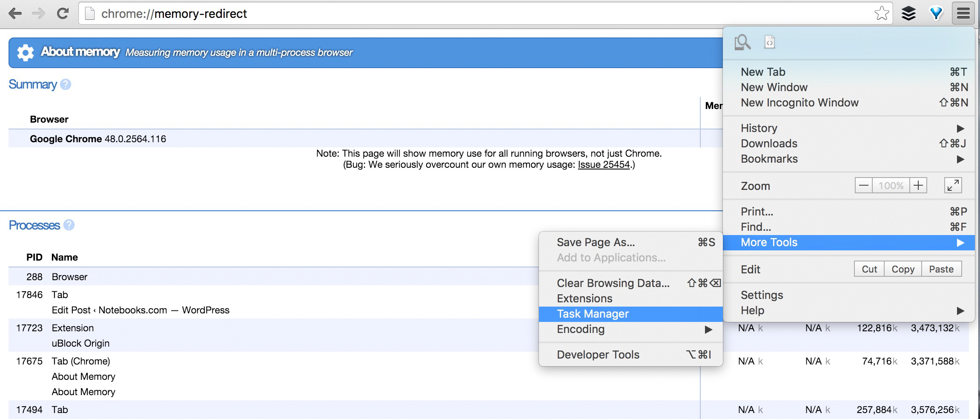Open a New Incognito Window
The height and width of the screenshot is (419, 980).
point(849,103)
